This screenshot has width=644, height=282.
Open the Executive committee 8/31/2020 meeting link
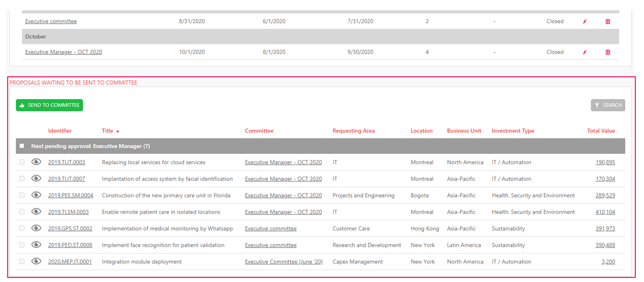(51, 21)
